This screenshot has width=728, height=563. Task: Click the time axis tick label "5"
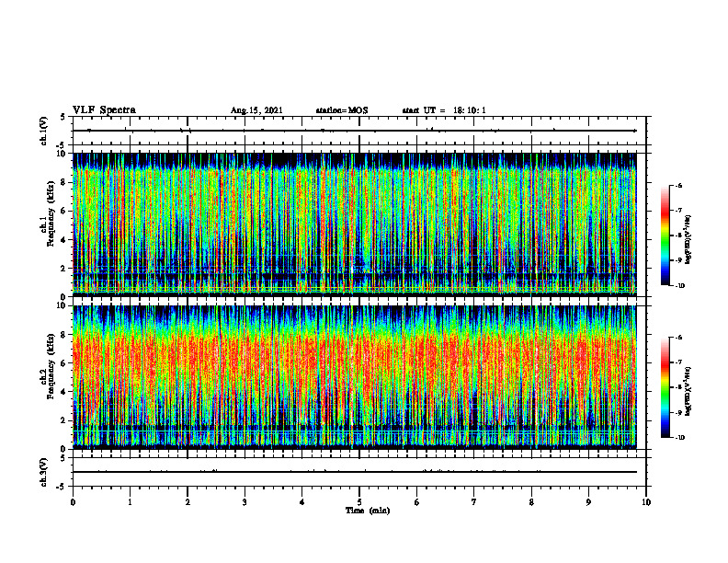359,502
